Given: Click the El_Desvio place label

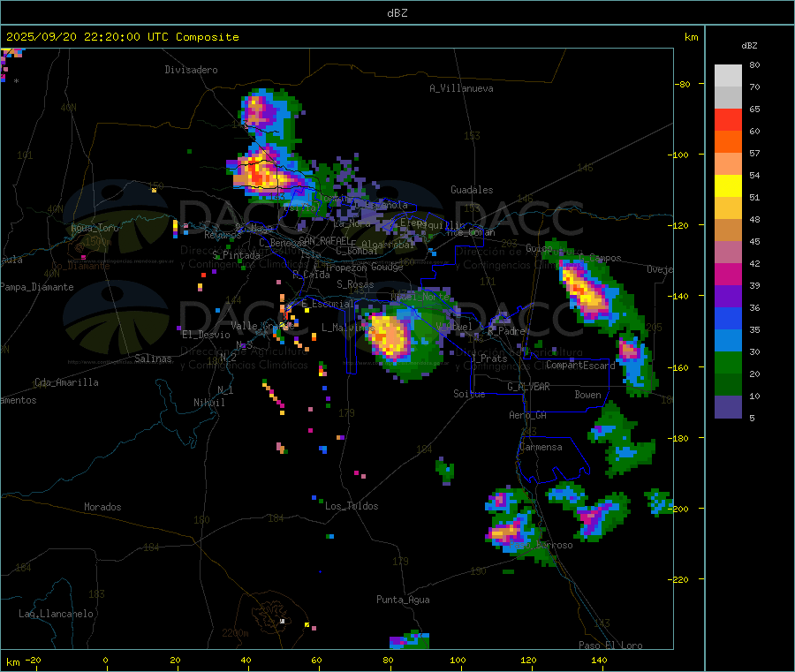Looking at the screenshot, I should (x=207, y=335).
